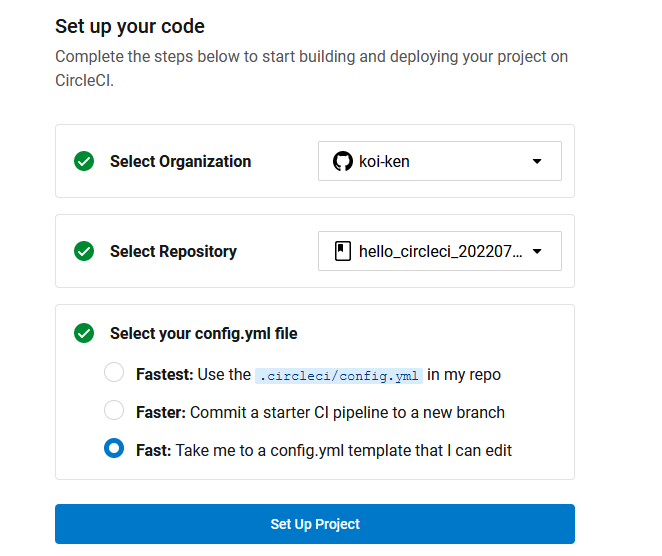
Task: Select the Faster starter pipeline radio option
Action: point(114,410)
